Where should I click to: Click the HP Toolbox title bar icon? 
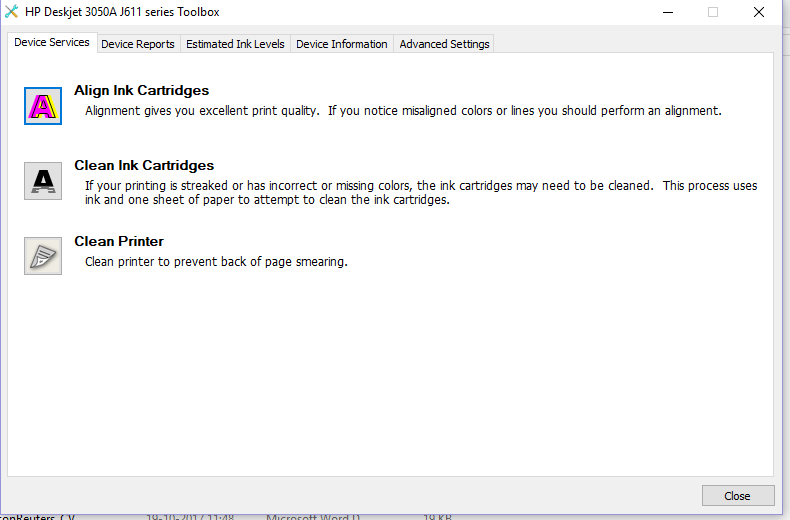(x=11, y=12)
